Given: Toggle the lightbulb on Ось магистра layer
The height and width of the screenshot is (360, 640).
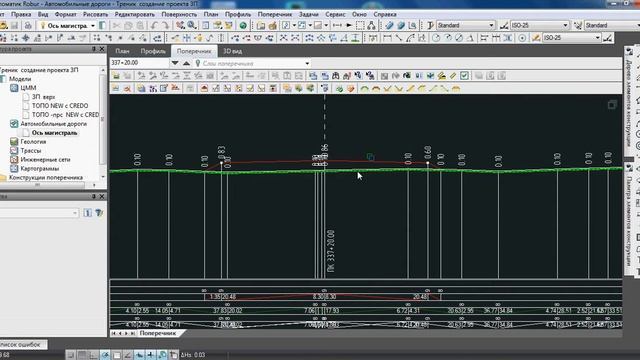Looking at the screenshot, I should coord(42,25).
